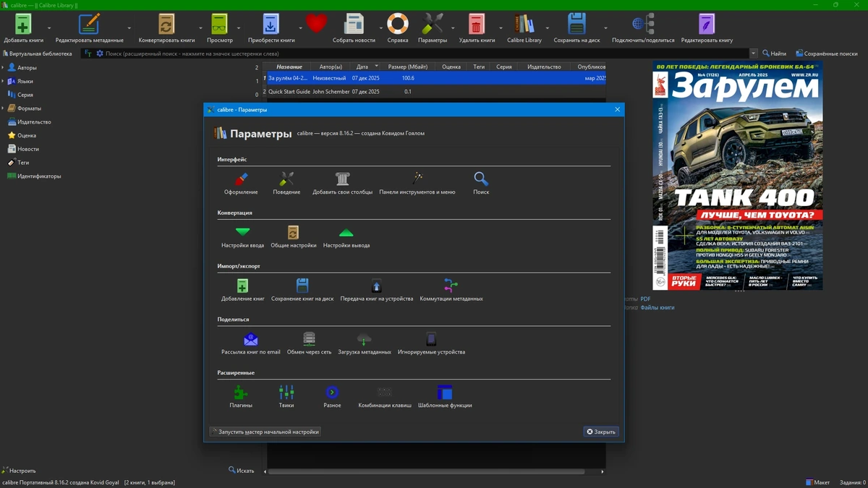Image resolution: width=868 pixels, height=488 pixels.
Task: Click Закрыть button in Параметры dialog
Action: click(x=601, y=432)
